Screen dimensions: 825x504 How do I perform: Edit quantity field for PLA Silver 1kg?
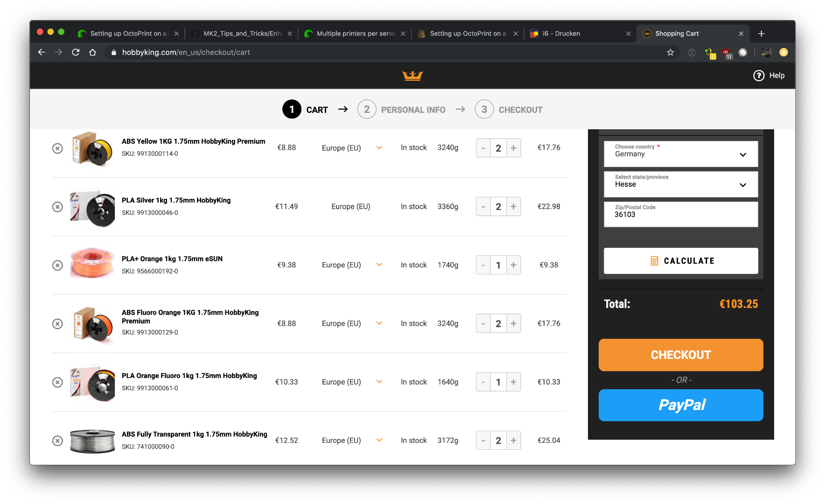point(498,206)
